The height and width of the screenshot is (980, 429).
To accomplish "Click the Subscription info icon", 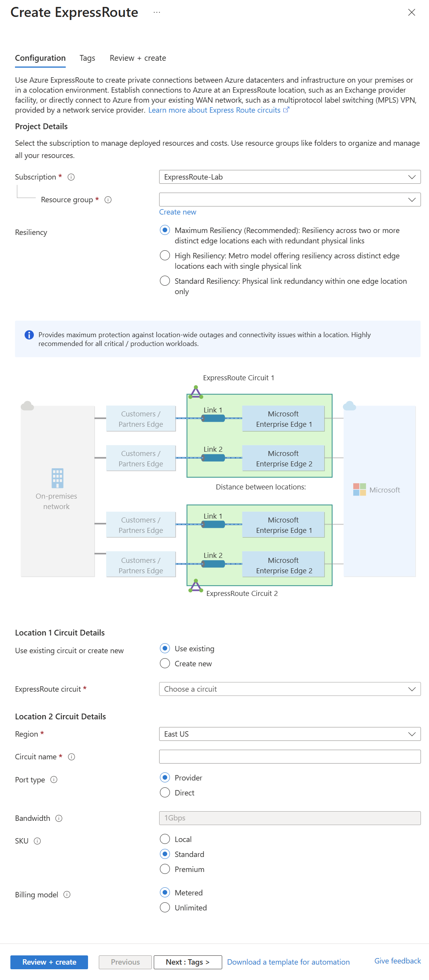I will (71, 177).
